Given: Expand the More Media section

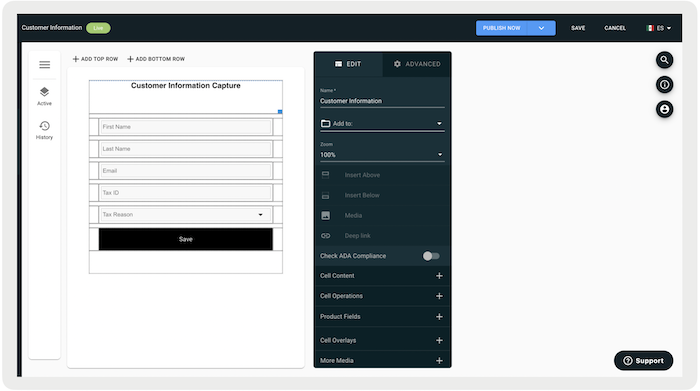Looking at the screenshot, I should [x=382, y=360].
